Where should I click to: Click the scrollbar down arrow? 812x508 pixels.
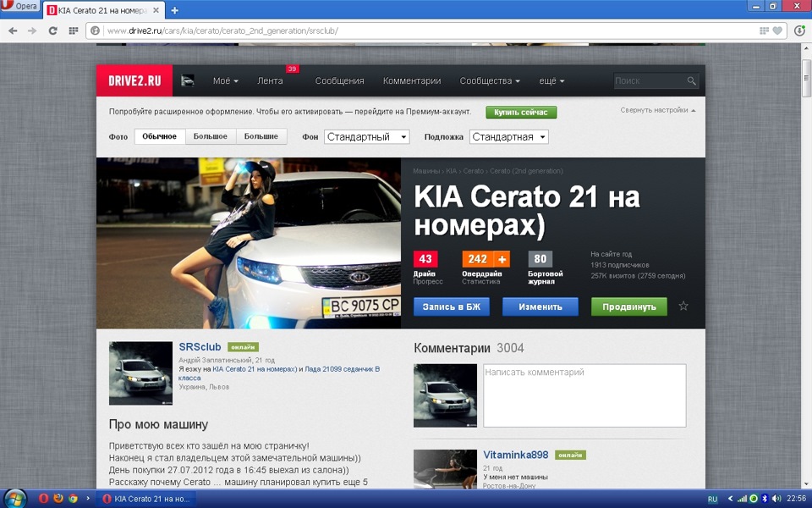[806, 484]
